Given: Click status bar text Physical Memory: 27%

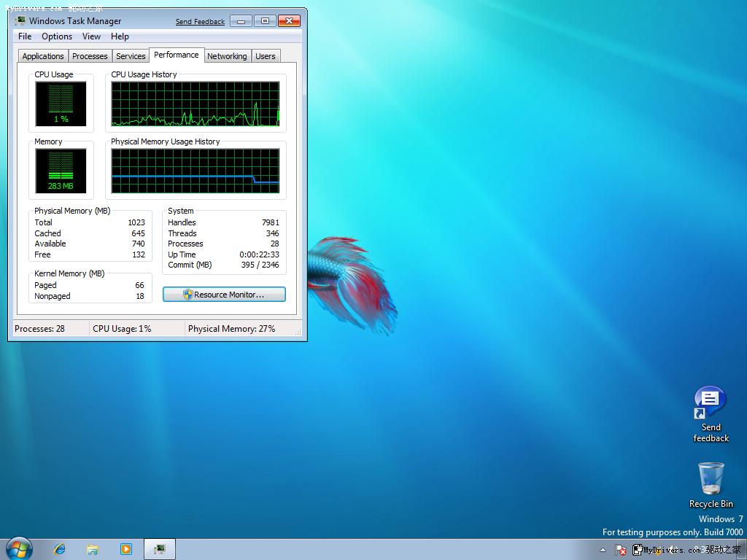Looking at the screenshot, I should point(231,329).
